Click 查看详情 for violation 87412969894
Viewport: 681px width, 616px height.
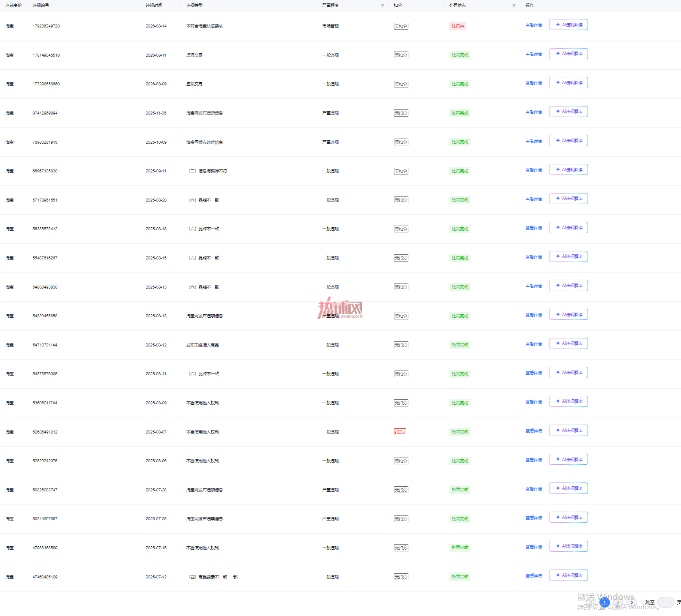tap(533, 112)
